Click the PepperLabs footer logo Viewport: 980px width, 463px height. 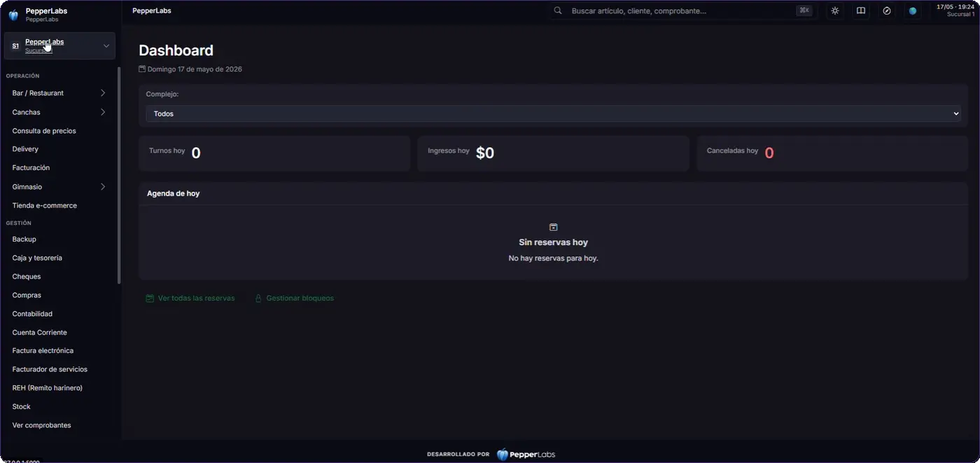[526, 454]
